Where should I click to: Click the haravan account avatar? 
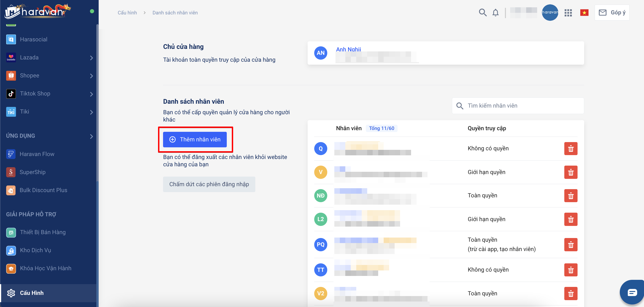tap(550, 13)
